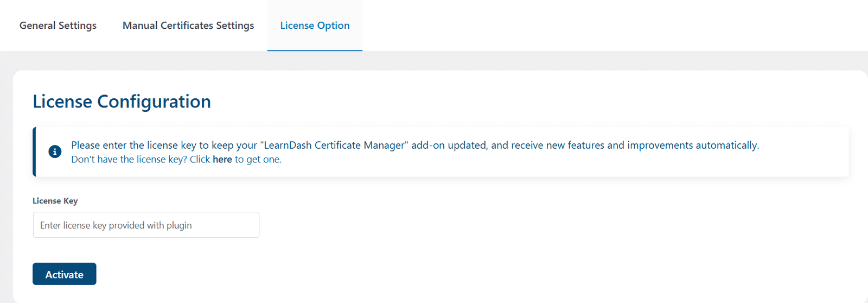Click the Activate button

(65, 274)
